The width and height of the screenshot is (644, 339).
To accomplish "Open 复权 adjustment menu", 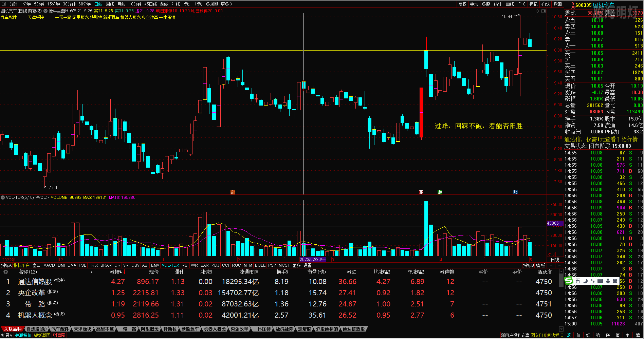I will pyautogui.click(x=462, y=4).
